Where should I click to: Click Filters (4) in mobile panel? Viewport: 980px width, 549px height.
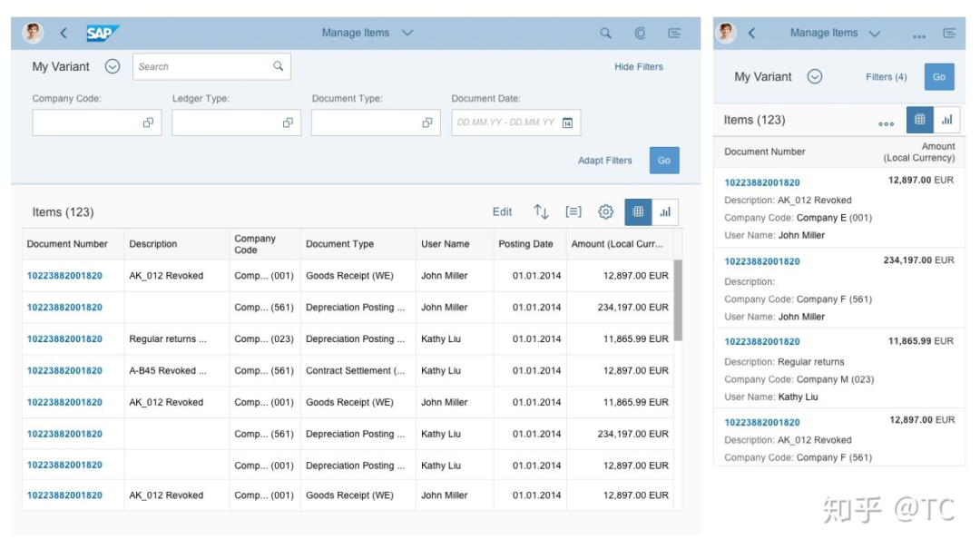point(886,77)
